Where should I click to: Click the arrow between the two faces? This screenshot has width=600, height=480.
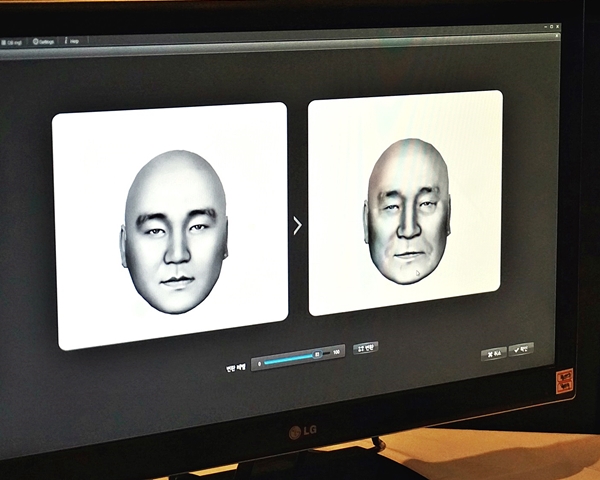point(297,225)
